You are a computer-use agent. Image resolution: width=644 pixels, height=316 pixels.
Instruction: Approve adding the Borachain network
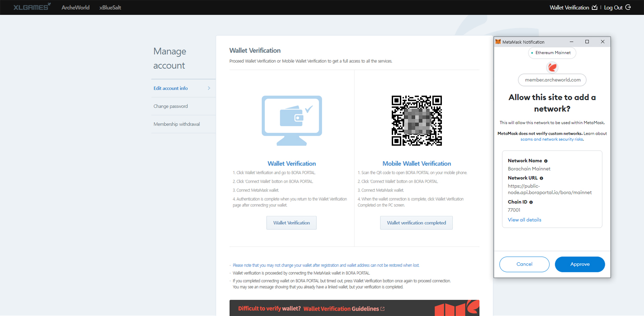pyautogui.click(x=580, y=264)
